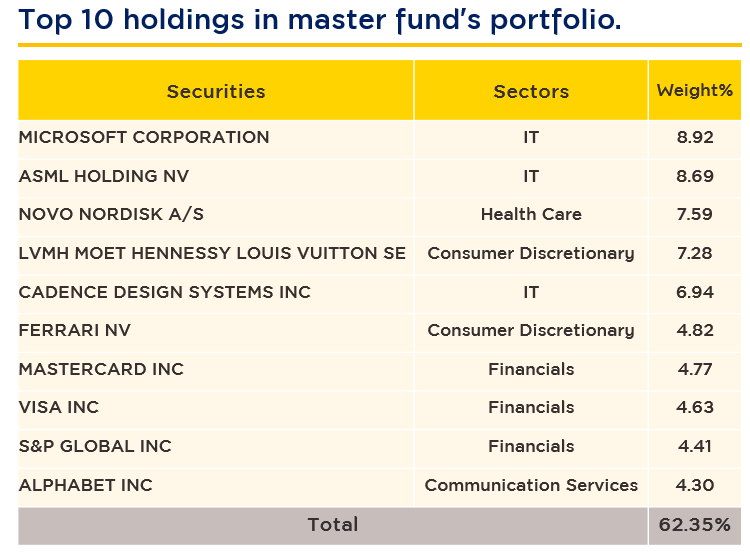Select CADENCE DESIGN SYSTEMS INC cell
Screen dimensions: 750x552
pos(165,292)
